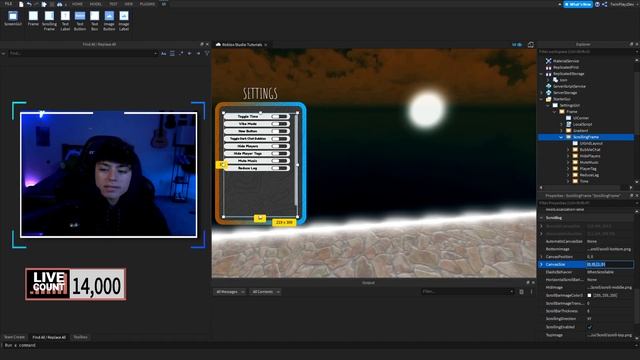This screenshot has width=640, height=360.
Task: Click the binoculars find icon in top bar
Action: (x=60, y=4)
